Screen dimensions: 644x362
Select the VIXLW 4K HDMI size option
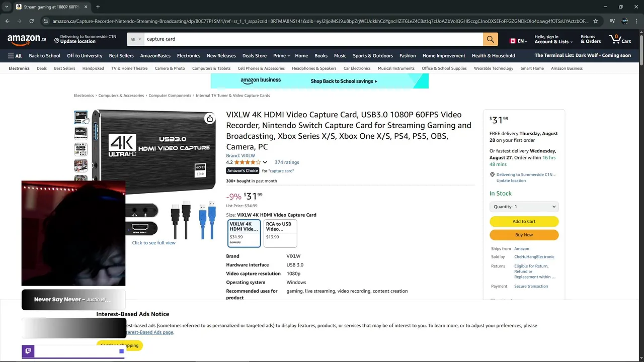pyautogui.click(x=244, y=233)
